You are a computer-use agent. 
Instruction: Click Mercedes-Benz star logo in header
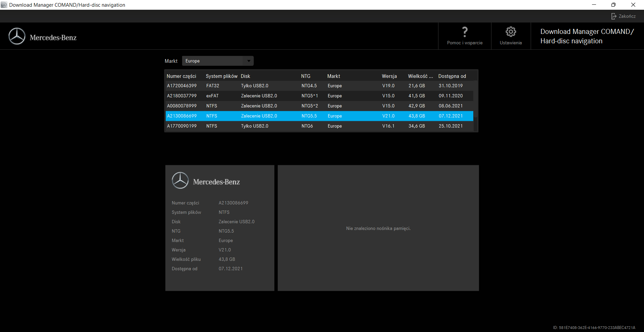17,36
